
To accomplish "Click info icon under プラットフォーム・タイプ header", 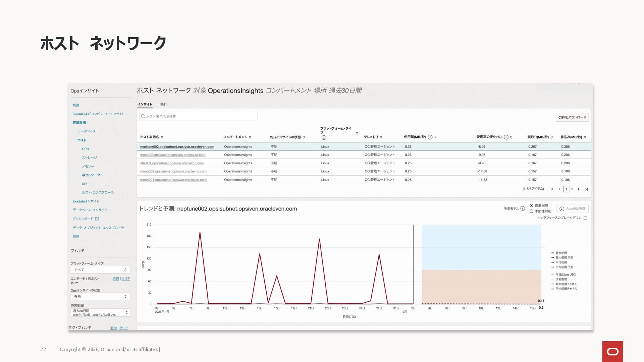I will (324, 138).
